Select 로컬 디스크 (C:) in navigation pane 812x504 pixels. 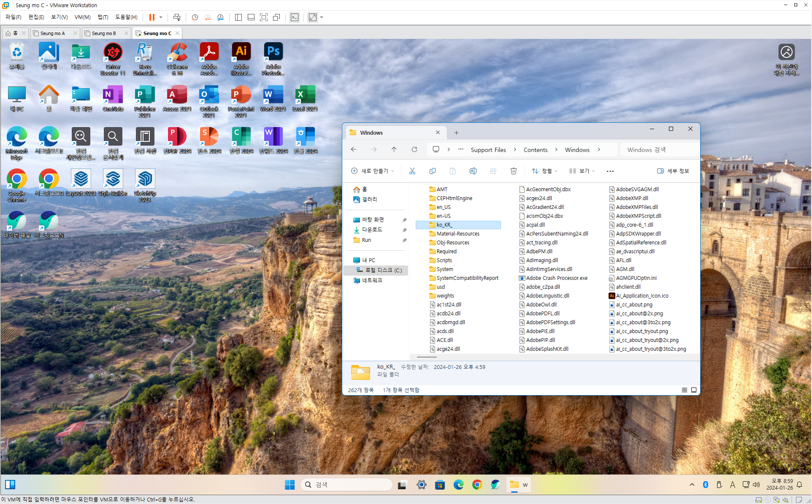(383, 270)
